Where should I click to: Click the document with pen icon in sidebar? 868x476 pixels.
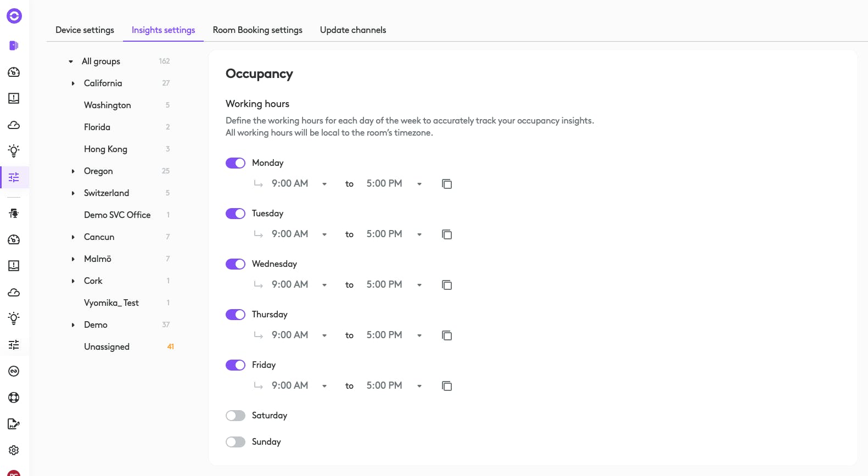(14, 424)
